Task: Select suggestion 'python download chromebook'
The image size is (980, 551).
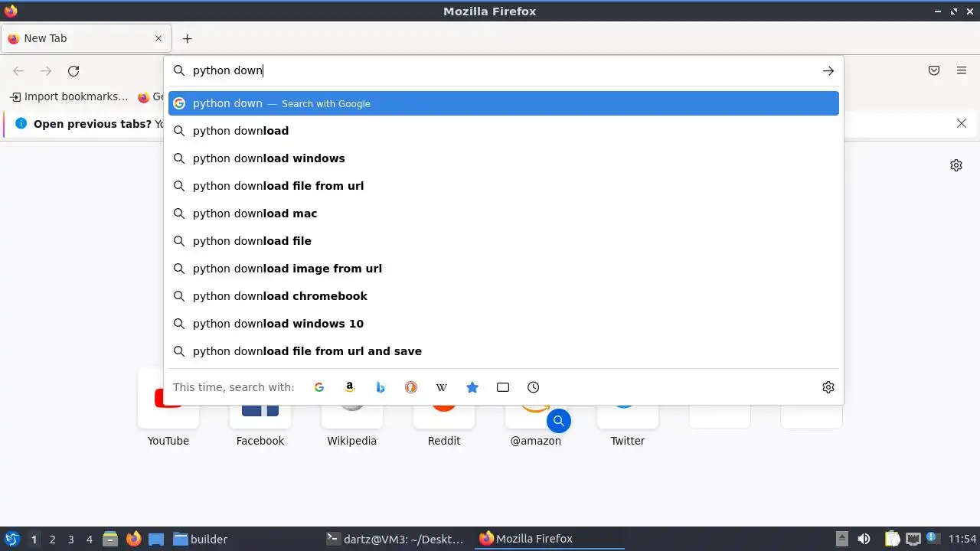Action: click(504, 296)
